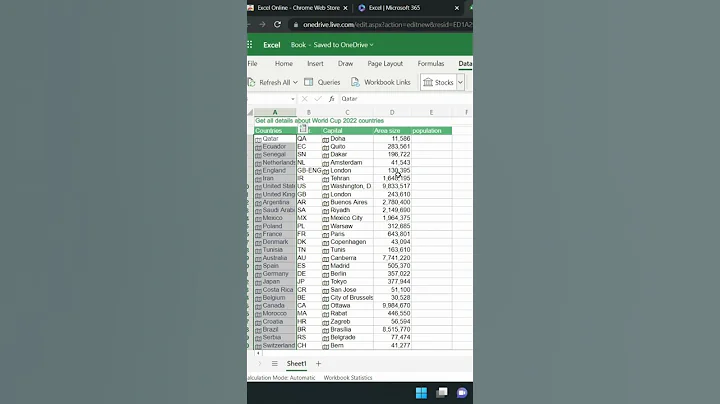Screen dimensions: 720x404
Task: Select the area value 41,277
Action: [392, 346]
